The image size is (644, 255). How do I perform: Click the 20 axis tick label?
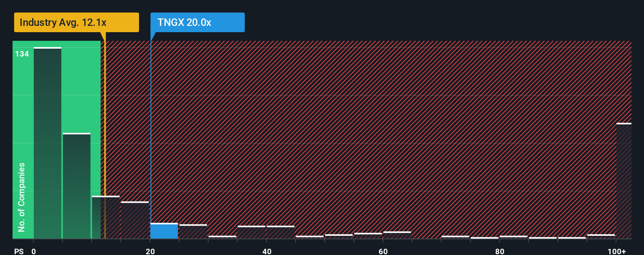[x=150, y=251]
